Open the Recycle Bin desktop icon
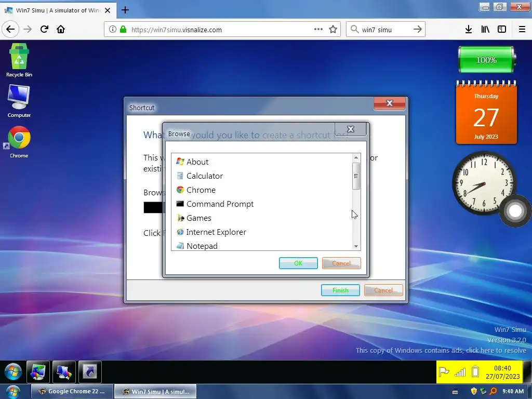The height and width of the screenshot is (399, 532). pyautogui.click(x=19, y=60)
